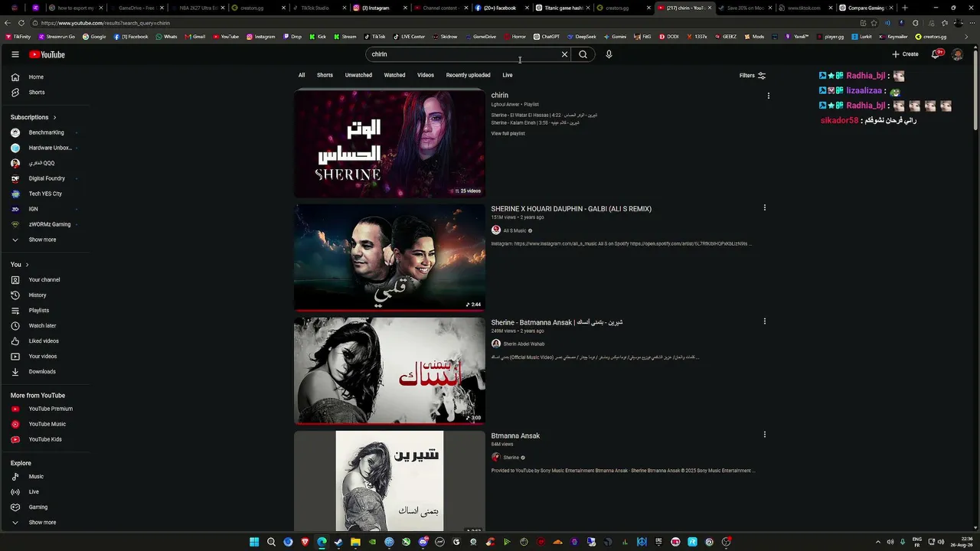Open the Windows Start menu

pos(254,542)
